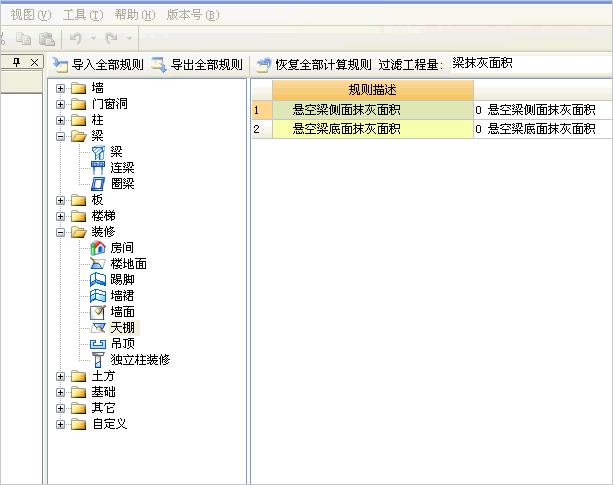Click the 板 folder icon
This screenshot has width=613, height=485.
click(x=79, y=200)
